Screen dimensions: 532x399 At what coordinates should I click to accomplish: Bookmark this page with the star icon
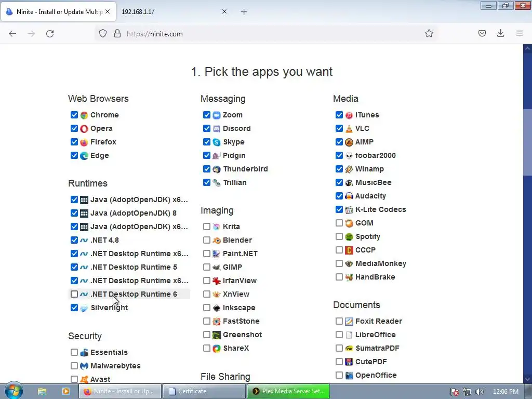point(429,33)
